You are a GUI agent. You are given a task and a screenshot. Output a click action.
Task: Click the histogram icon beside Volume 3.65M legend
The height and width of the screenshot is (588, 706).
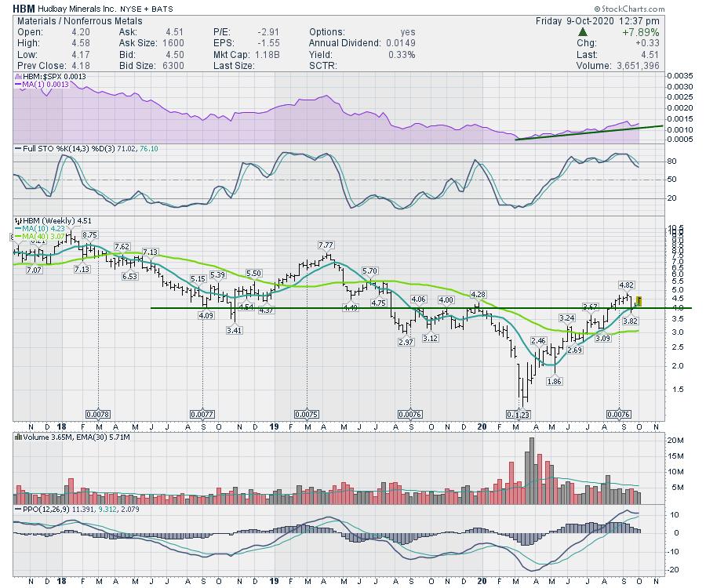(x=19, y=437)
